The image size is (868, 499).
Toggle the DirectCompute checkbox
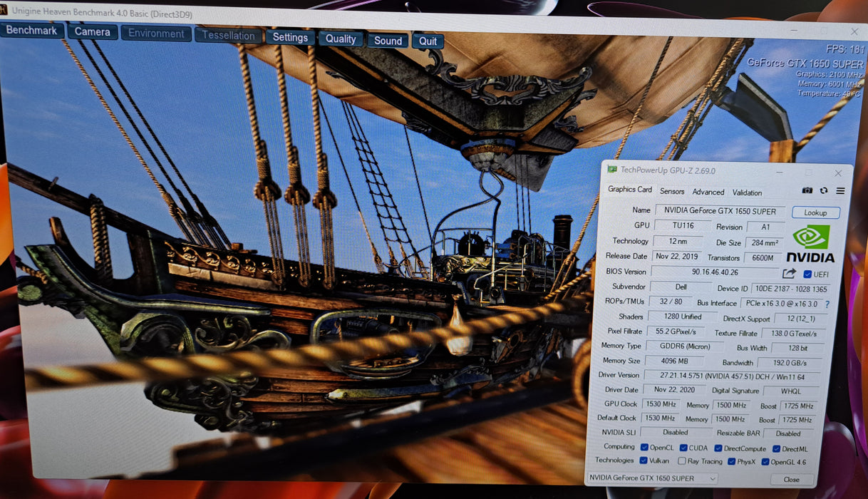point(718,448)
